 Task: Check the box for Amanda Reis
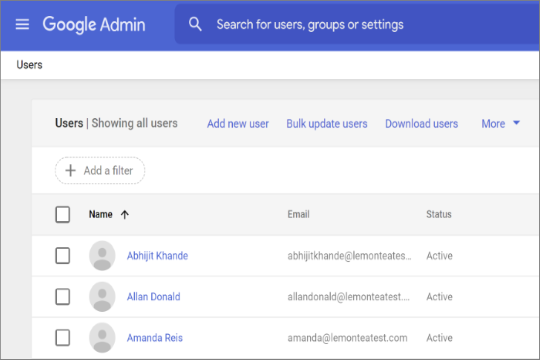point(63,338)
